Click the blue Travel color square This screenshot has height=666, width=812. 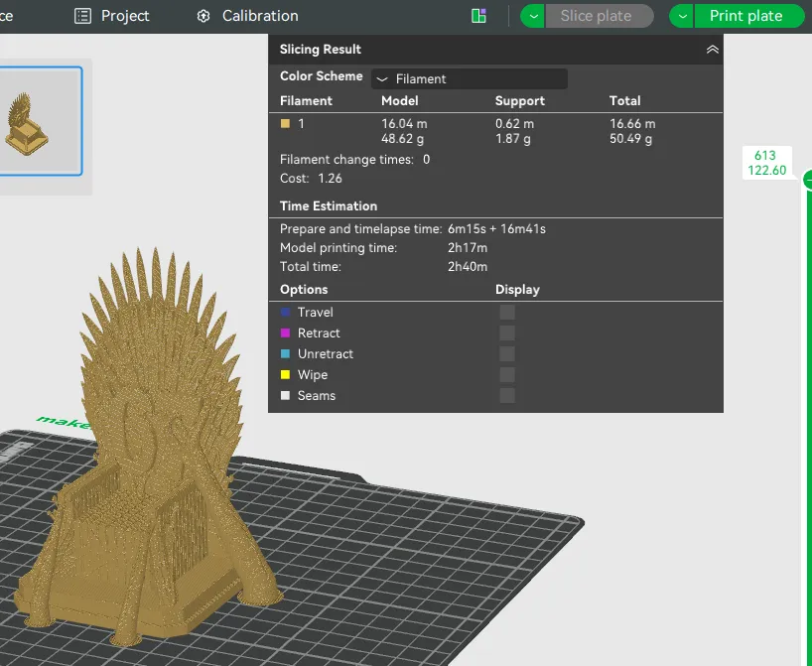[285, 312]
